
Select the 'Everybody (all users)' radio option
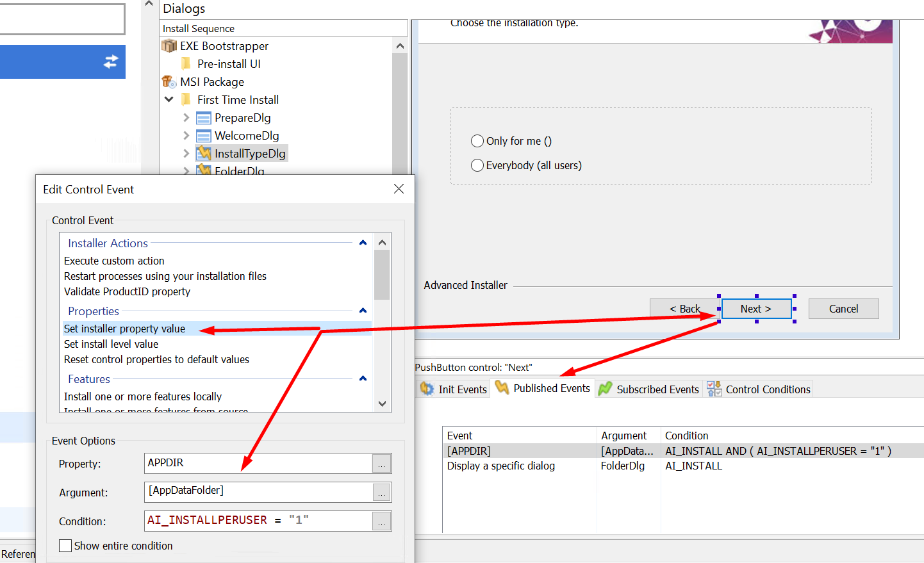[477, 165]
